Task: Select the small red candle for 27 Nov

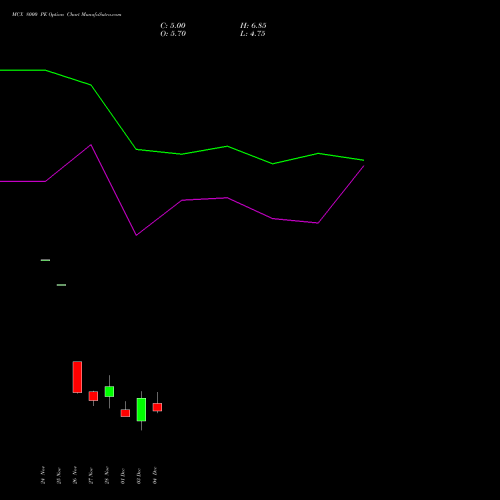Action: (93, 396)
